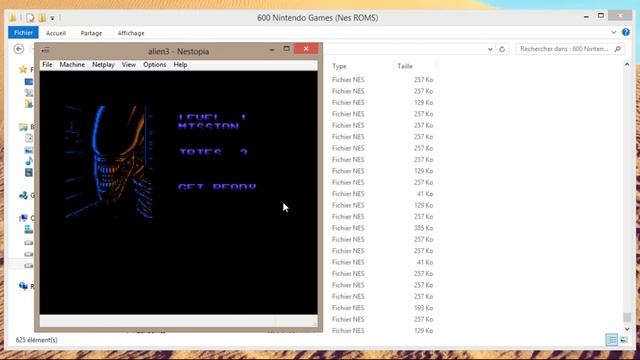Close the alien3 Nestopia window
Image resolution: width=640 pixels, height=360 pixels.
click(x=306, y=49)
